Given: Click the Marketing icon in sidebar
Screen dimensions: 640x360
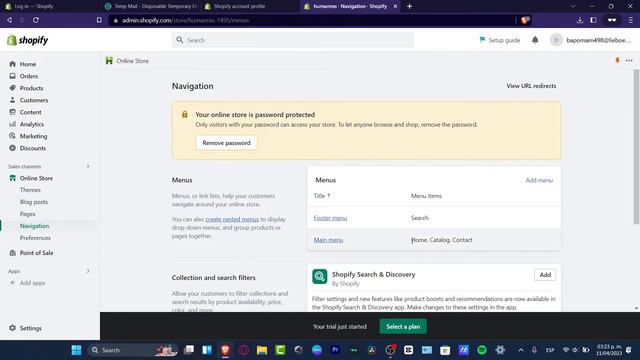Looking at the screenshot, I should [x=12, y=136].
